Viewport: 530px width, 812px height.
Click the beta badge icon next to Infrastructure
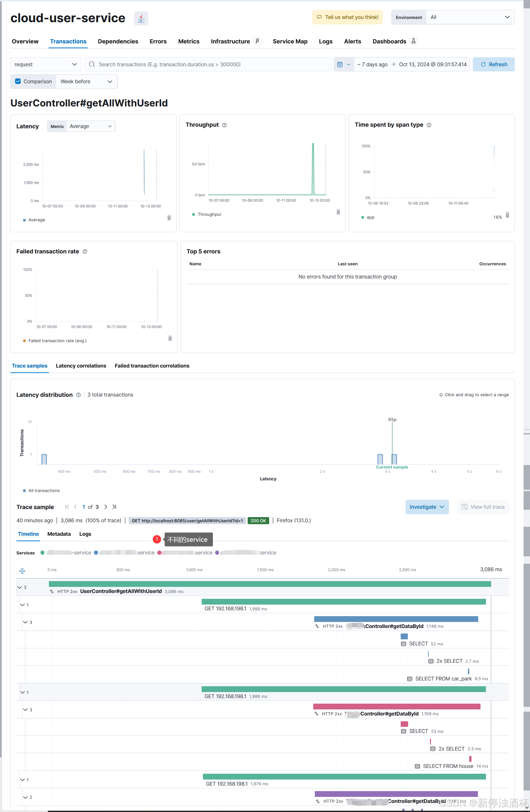click(x=257, y=41)
